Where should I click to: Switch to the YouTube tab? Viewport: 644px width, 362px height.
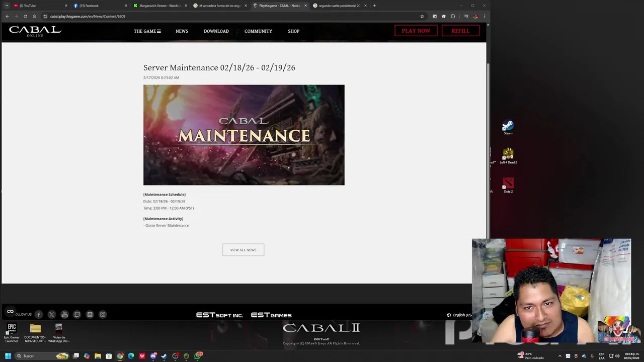tap(40, 6)
